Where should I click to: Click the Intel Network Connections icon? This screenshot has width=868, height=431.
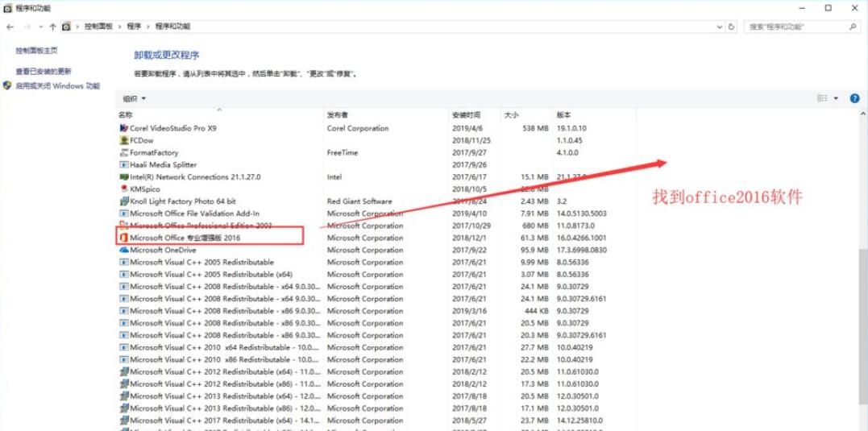(124, 177)
